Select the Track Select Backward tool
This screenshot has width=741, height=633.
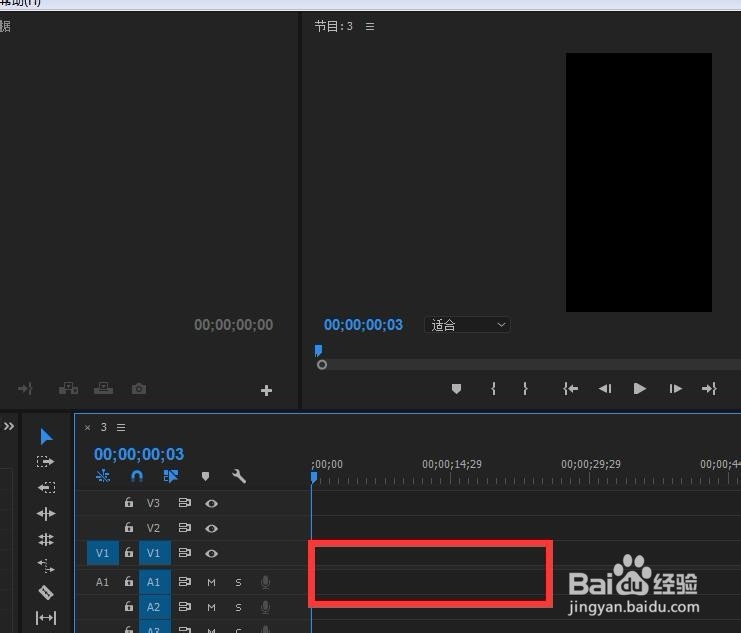[x=46, y=487]
